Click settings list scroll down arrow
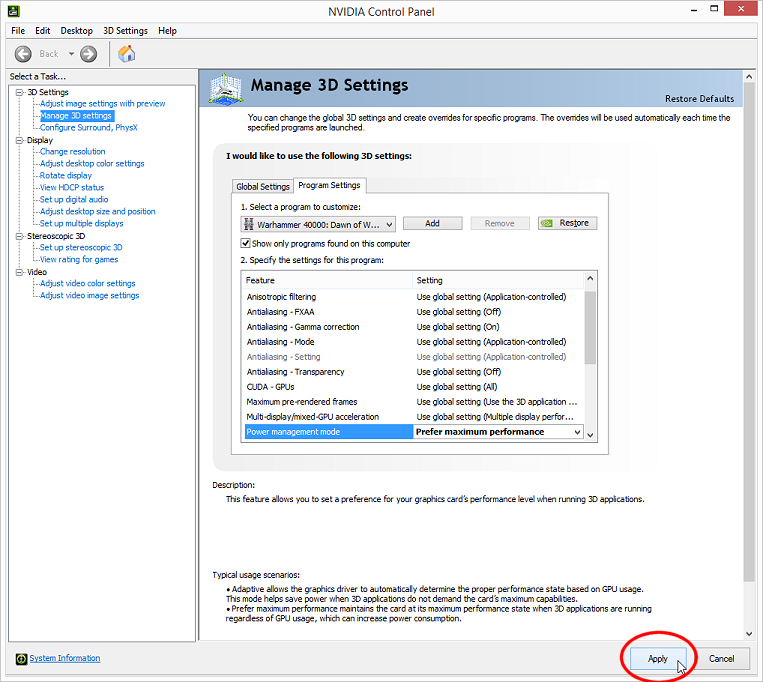763x682 pixels. click(590, 435)
